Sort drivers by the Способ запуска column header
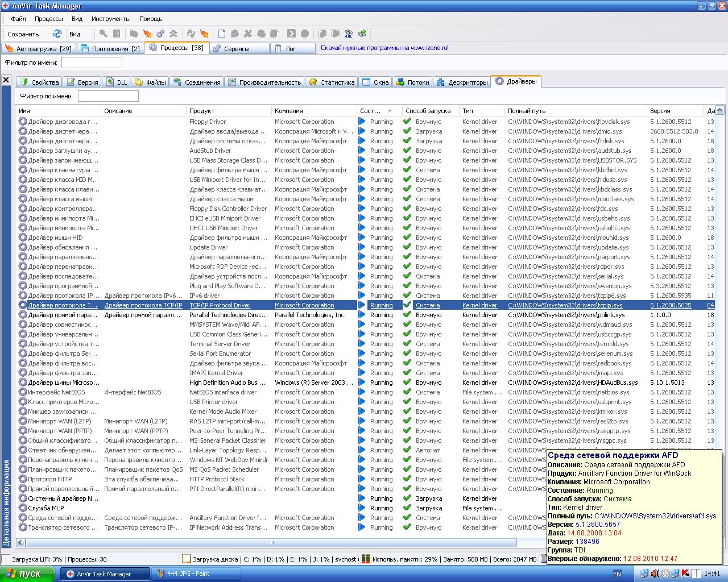Screen dimensions: 728x582 coord(431,111)
